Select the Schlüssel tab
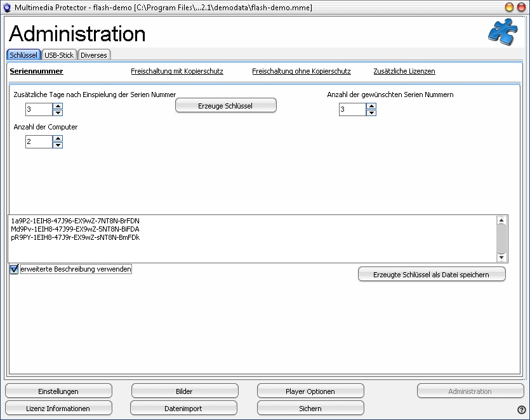 [x=23, y=55]
